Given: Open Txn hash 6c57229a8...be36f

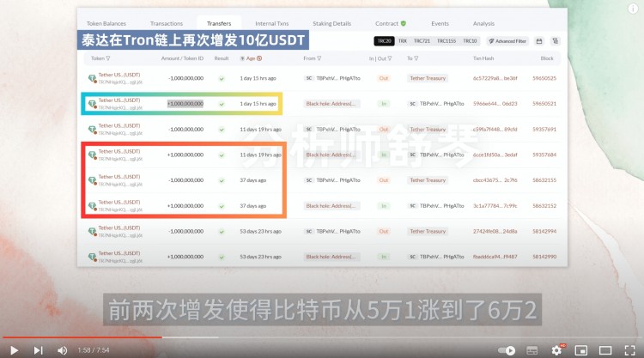Looking at the screenshot, I should [x=495, y=78].
